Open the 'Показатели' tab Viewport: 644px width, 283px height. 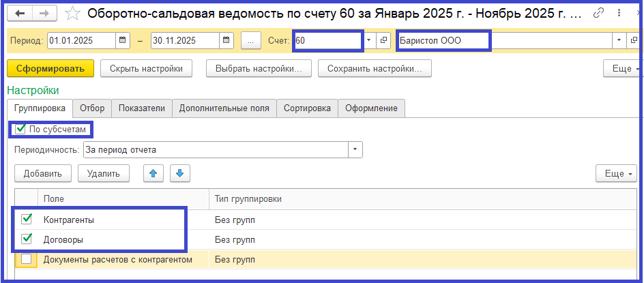tap(142, 108)
